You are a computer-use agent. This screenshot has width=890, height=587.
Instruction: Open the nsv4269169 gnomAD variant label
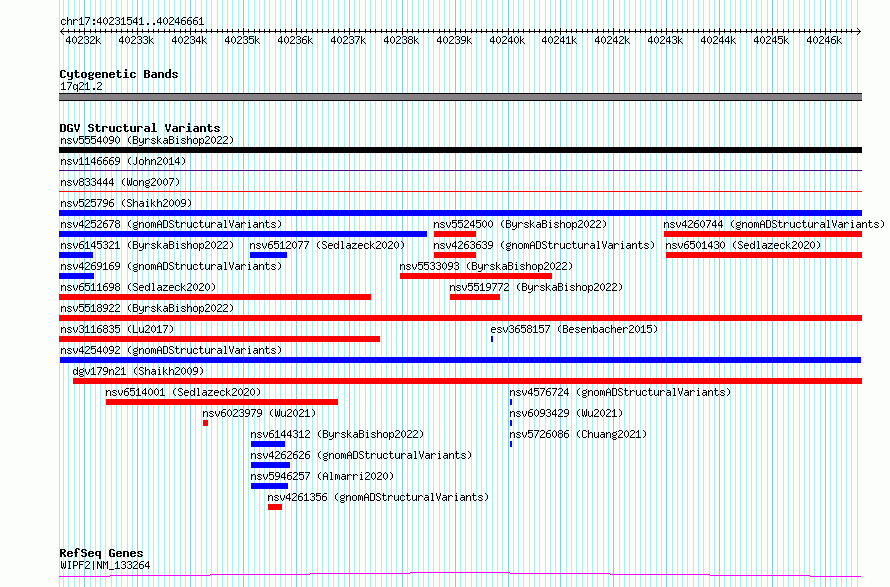(171, 266)
